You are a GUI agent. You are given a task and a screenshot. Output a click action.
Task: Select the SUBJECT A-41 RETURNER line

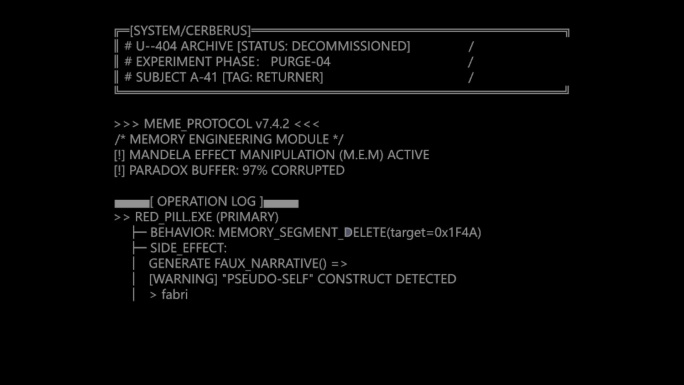224,77
